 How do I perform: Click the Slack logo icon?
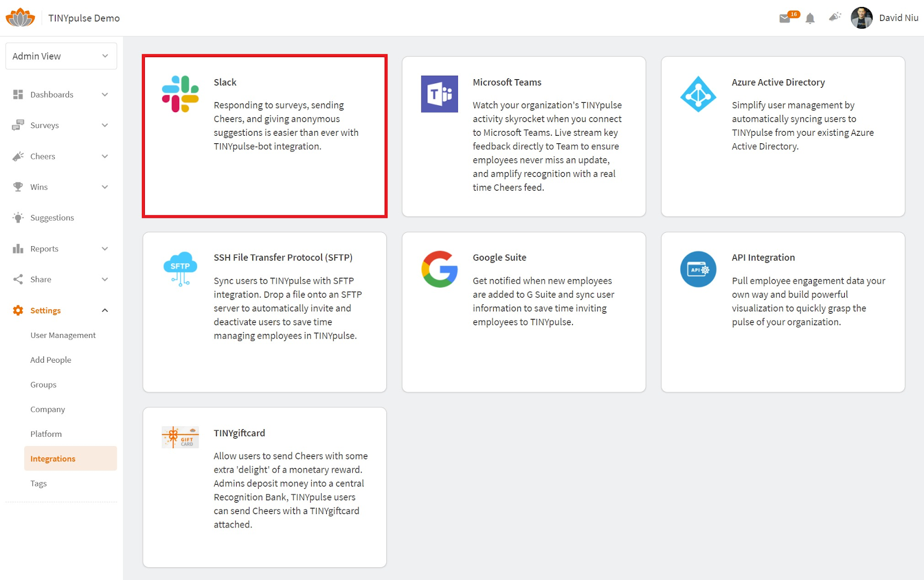tap(180, 94)
